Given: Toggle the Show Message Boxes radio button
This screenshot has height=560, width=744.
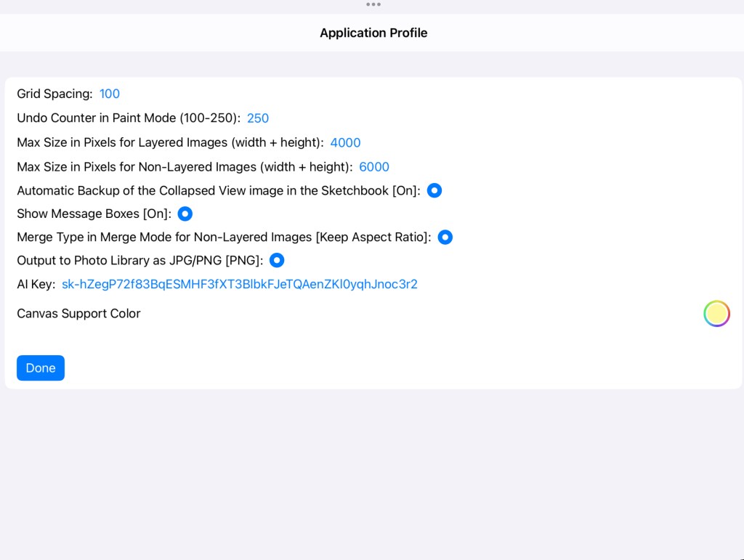Looking at the screenshot, I should 185,214.
